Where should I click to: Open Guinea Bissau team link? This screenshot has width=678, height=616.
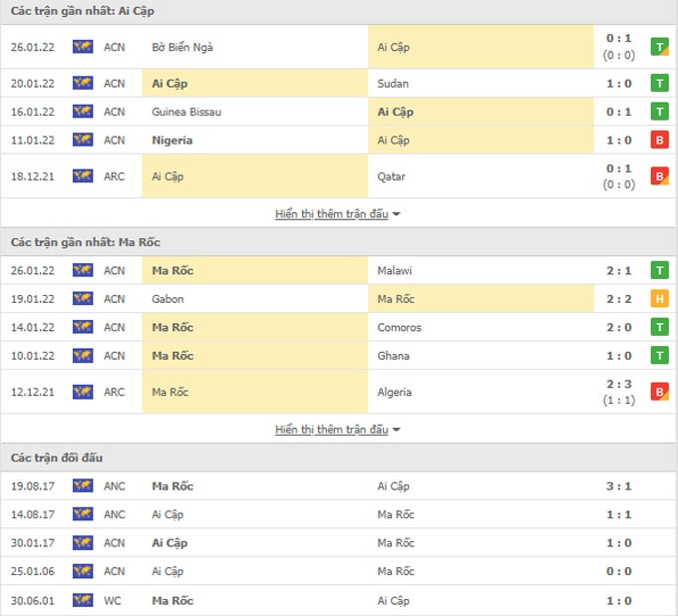click(186, 112)
